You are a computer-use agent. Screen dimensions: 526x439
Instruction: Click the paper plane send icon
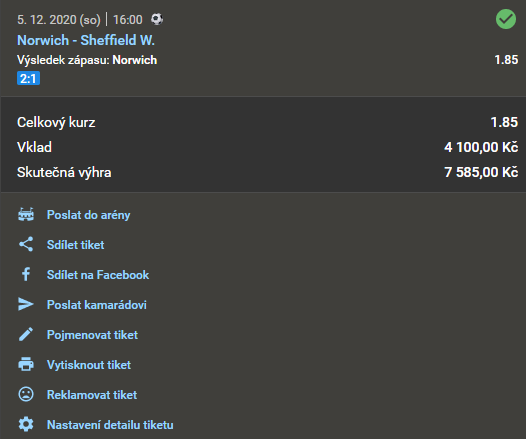(26, 304)
